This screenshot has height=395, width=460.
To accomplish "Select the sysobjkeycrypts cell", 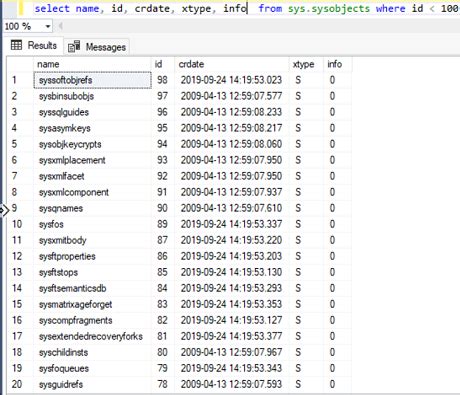I will pos(92,144).
